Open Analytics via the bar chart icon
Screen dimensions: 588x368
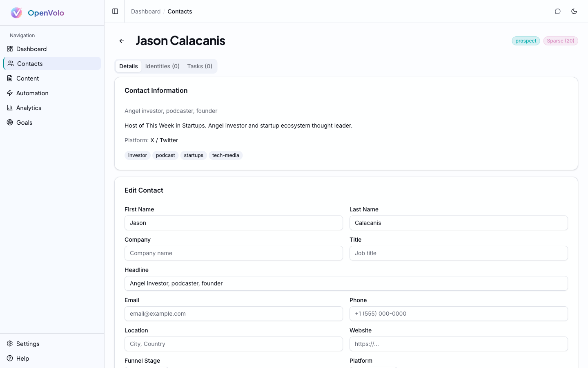11,108
